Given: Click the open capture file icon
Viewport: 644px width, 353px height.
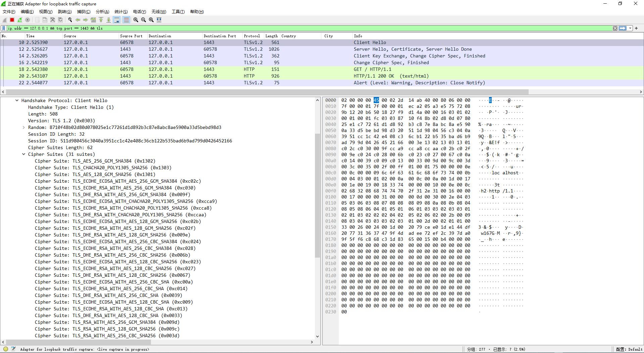Looking at the screenshot, I should tap(37, 20).
